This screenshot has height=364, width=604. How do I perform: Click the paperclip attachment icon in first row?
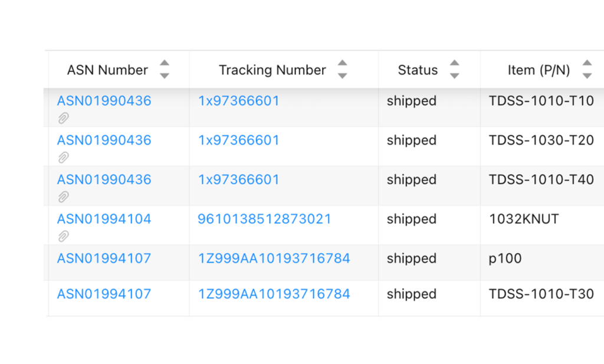click(x=63, y=118)
